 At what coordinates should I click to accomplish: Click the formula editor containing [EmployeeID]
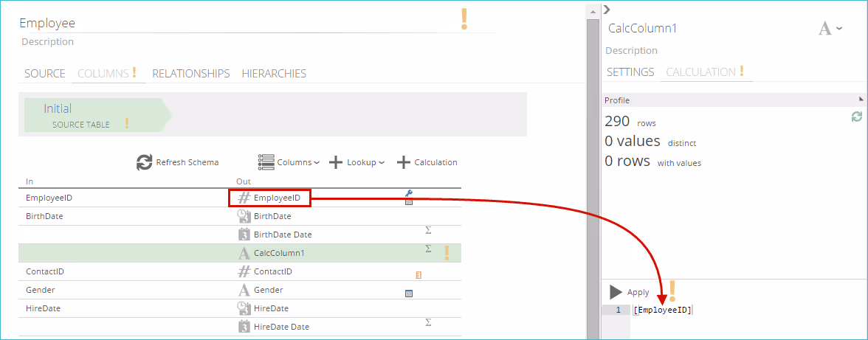tap(738, 310)
